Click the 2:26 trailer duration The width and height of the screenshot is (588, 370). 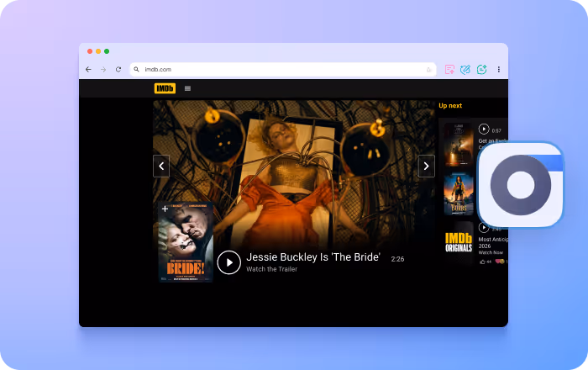coord(397,259)
